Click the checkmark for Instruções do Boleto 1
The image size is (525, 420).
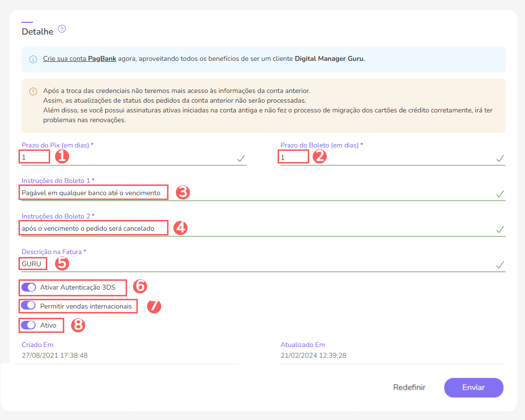(x=500, y=194)
